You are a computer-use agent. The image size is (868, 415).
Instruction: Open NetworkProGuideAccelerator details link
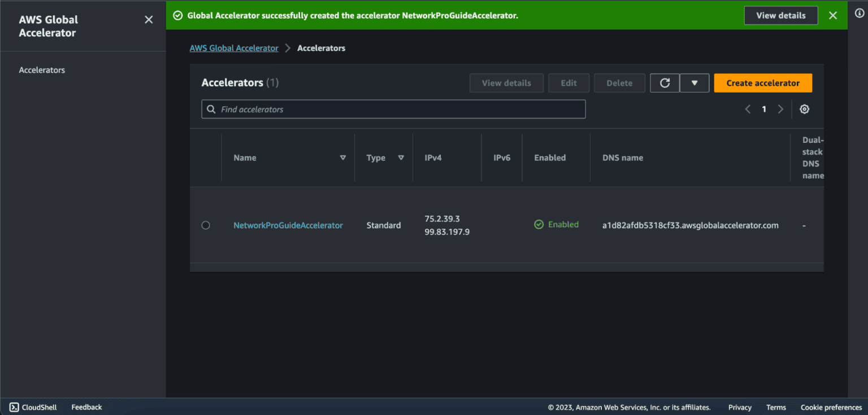(288, 225)
